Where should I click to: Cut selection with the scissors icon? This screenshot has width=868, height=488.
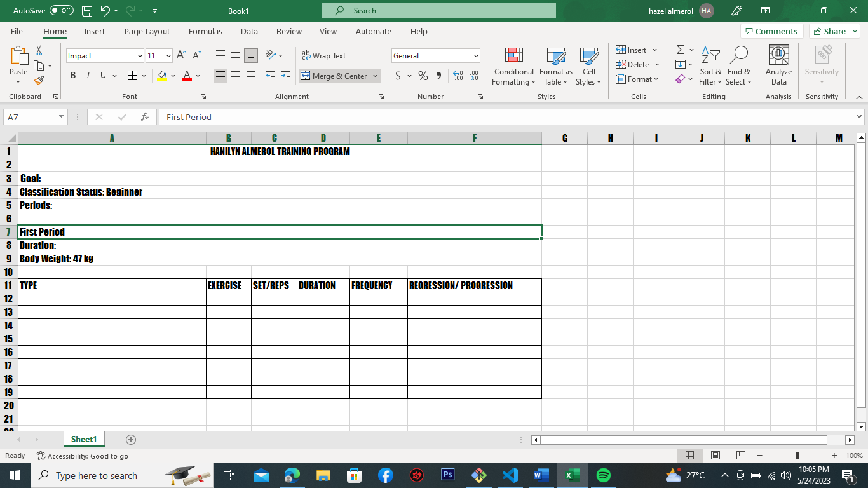click(x=39, y=51)
